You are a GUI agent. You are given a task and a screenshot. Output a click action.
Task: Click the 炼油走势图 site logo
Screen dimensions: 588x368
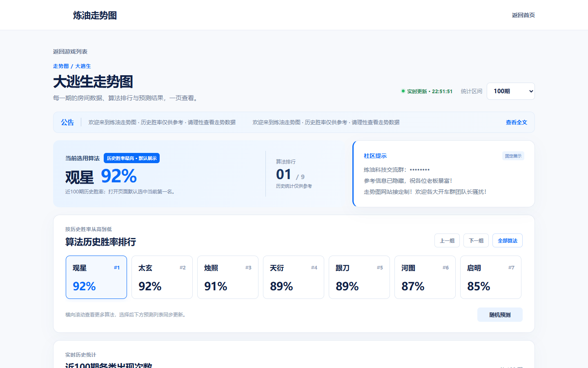tap(95, 15)
